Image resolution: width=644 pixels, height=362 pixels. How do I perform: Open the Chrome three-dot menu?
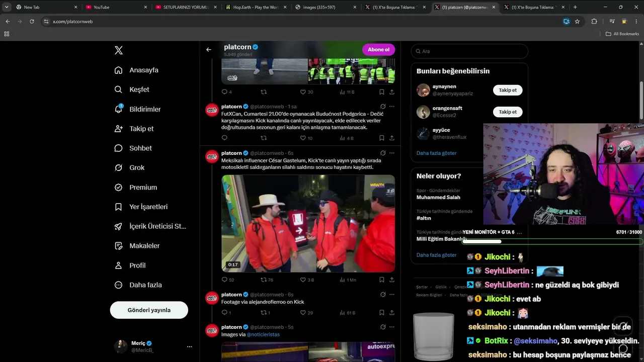point(637,22)
